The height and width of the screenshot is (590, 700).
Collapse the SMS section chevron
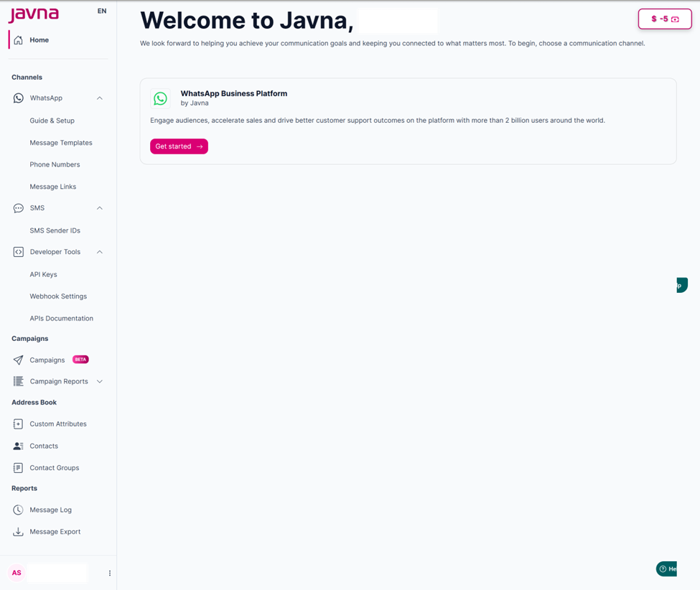coord(100,208)
